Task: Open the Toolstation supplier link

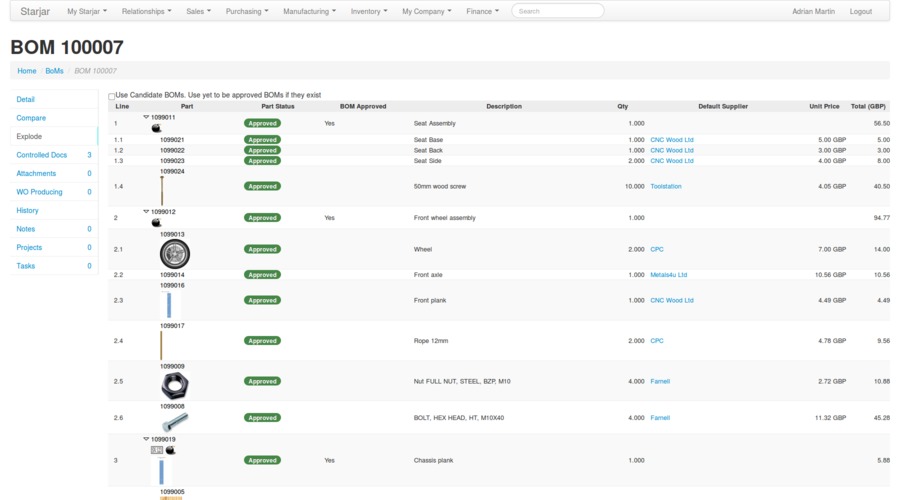Action: [x=666, y=186]
